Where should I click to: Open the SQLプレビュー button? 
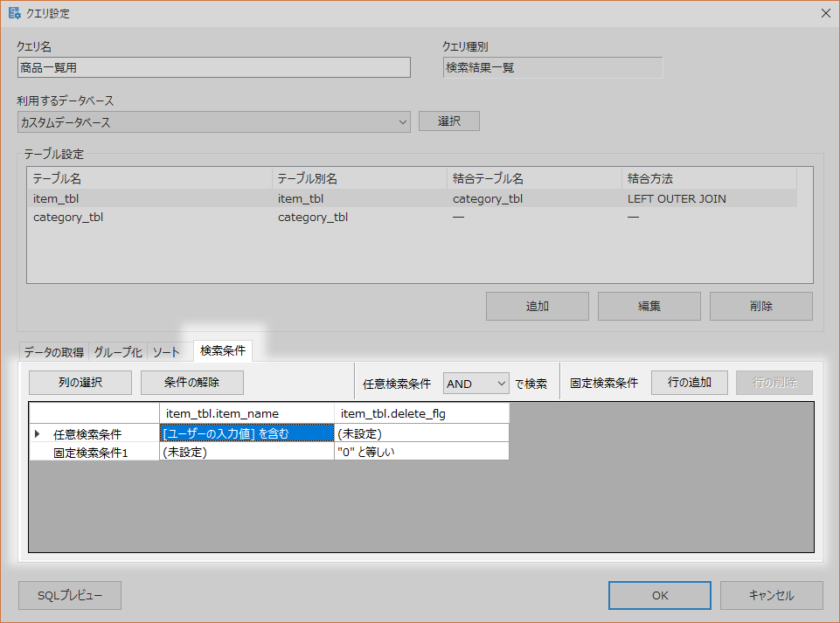tap(70, 595)
